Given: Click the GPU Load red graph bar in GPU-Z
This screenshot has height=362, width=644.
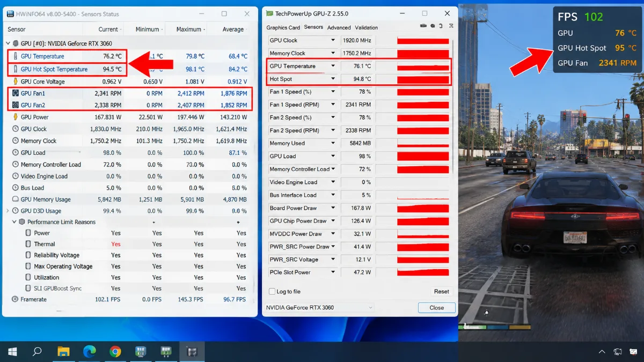Looking at the screenshot, I should 423,157.
